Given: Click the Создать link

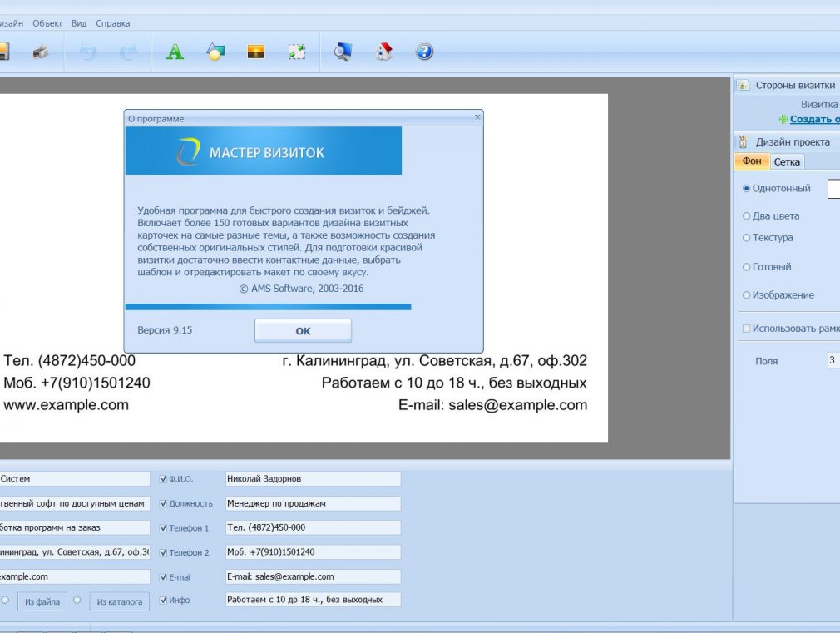Looking at the screenshot, I should (814, 119).
